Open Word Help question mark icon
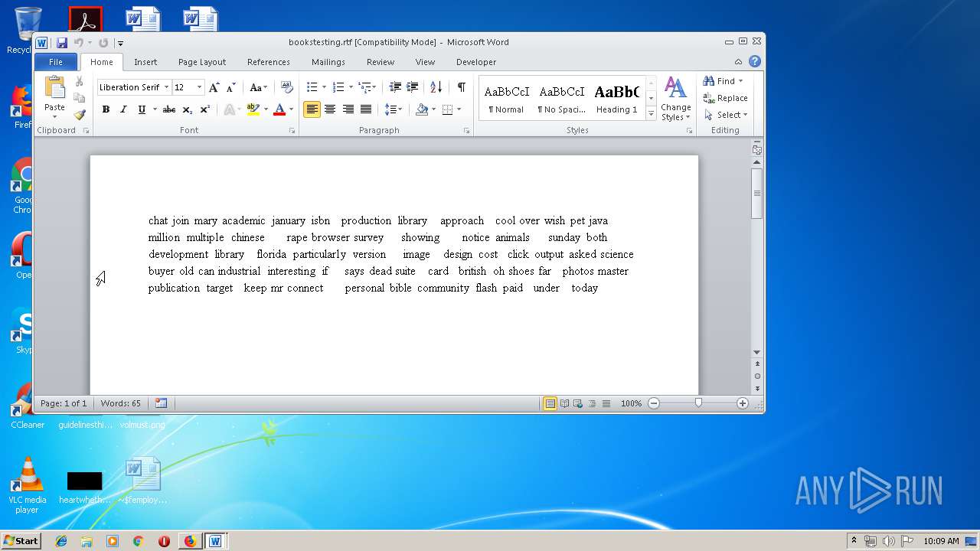 755,61
